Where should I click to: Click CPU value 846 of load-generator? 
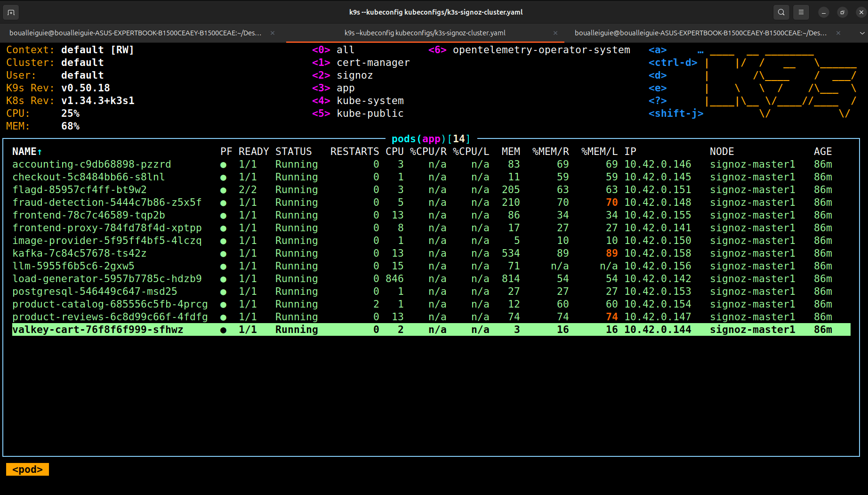coord(394,279)
